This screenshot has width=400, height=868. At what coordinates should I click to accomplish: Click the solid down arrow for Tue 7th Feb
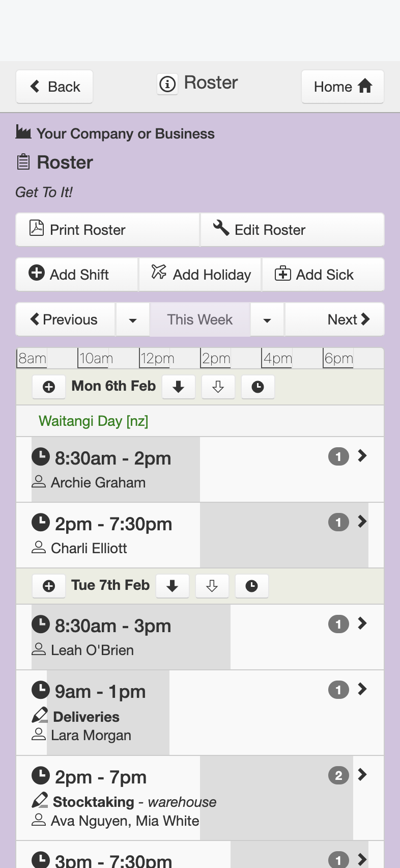click(x=173, y=586)
